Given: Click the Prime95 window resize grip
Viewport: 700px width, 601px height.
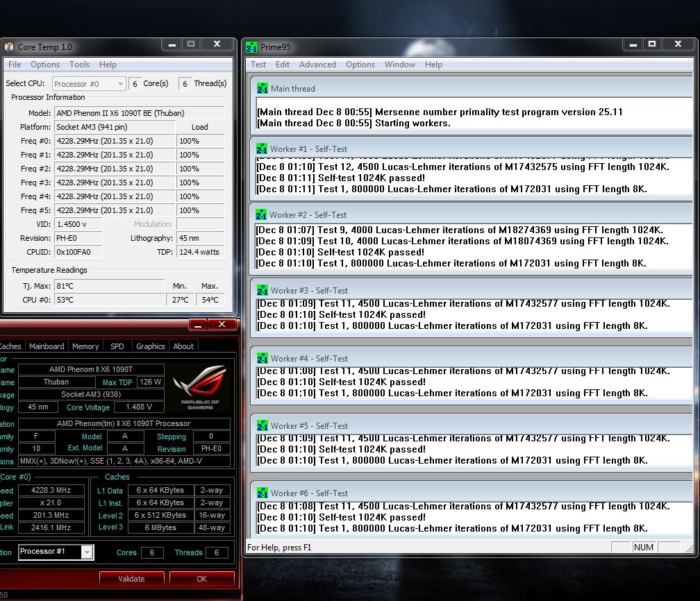Looking at the screenshot, I should point(690,548).
